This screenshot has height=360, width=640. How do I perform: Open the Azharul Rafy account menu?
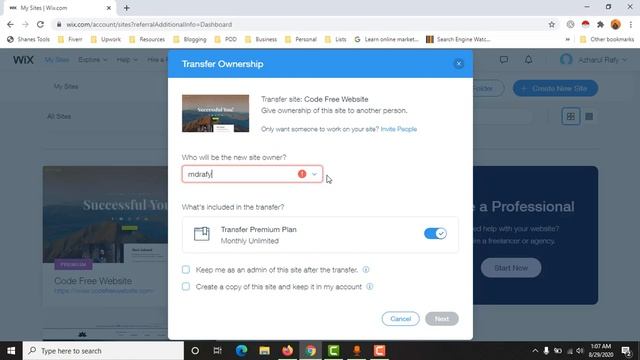click(x=594, y=60)
